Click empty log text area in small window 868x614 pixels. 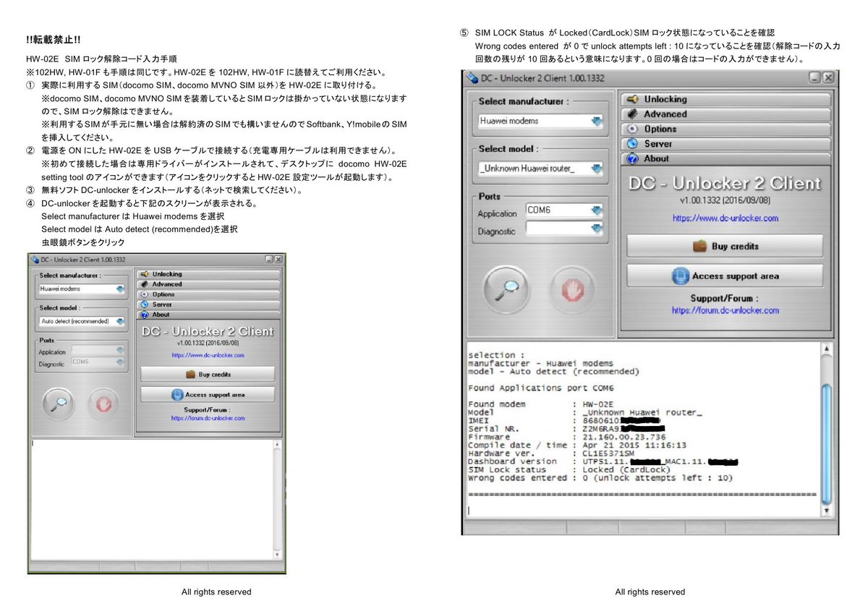pos(151,499)
